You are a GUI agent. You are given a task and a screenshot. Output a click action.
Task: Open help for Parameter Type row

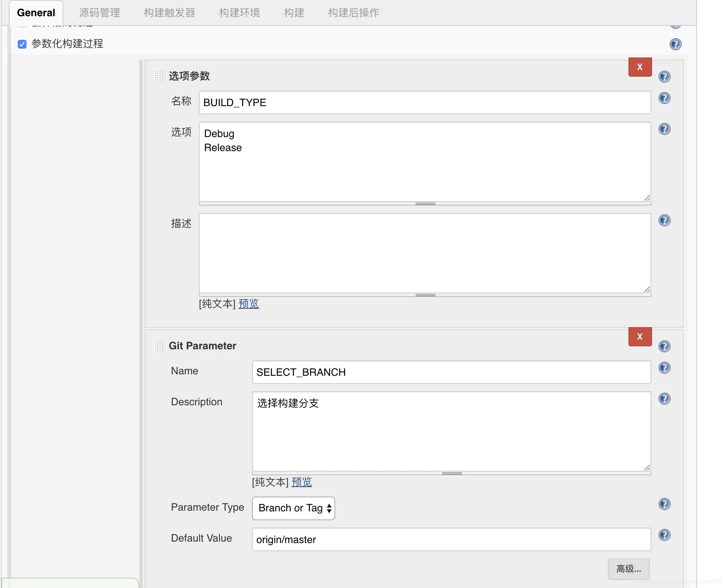(x=664, y=504)
